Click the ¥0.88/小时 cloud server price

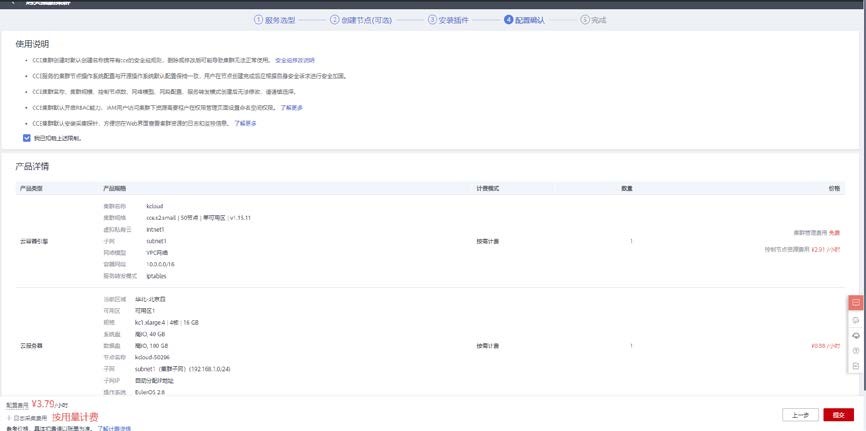coord(826,346)
